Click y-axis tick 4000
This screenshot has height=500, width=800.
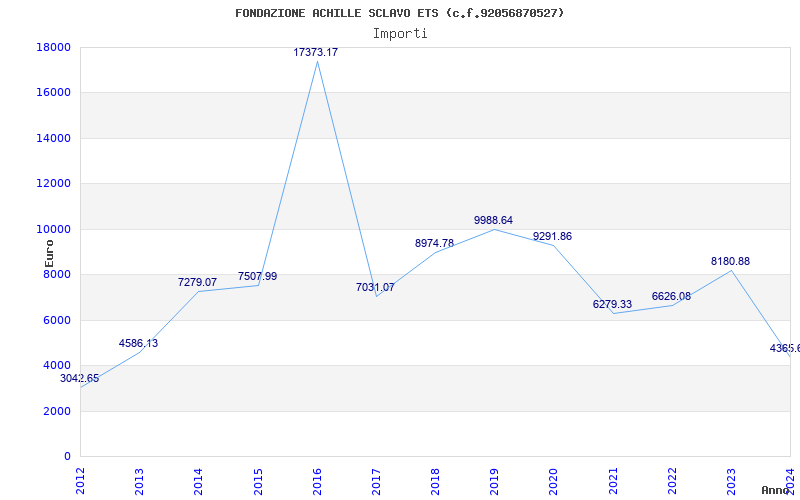tap(56, 365)
